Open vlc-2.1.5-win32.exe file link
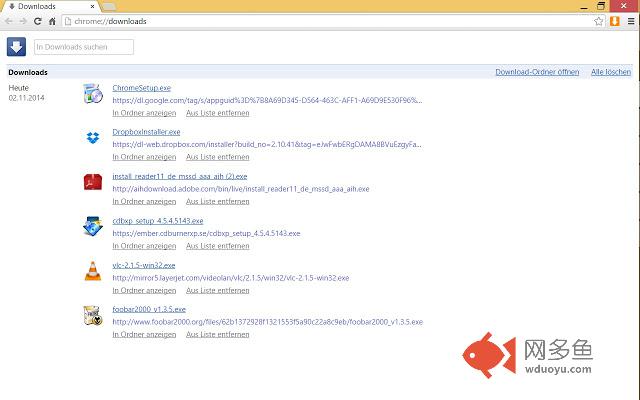Screen dimensions: 640x400 (144, 265)
